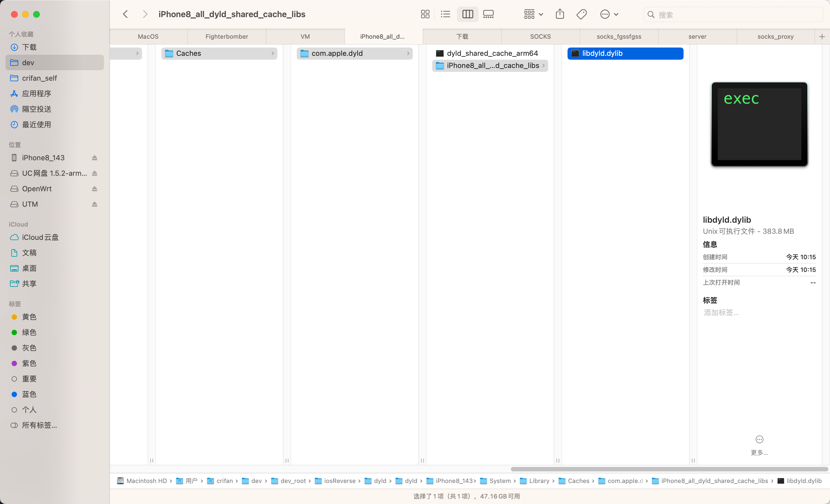
Task: Select the 个人 tag
Action: point(55,410)
